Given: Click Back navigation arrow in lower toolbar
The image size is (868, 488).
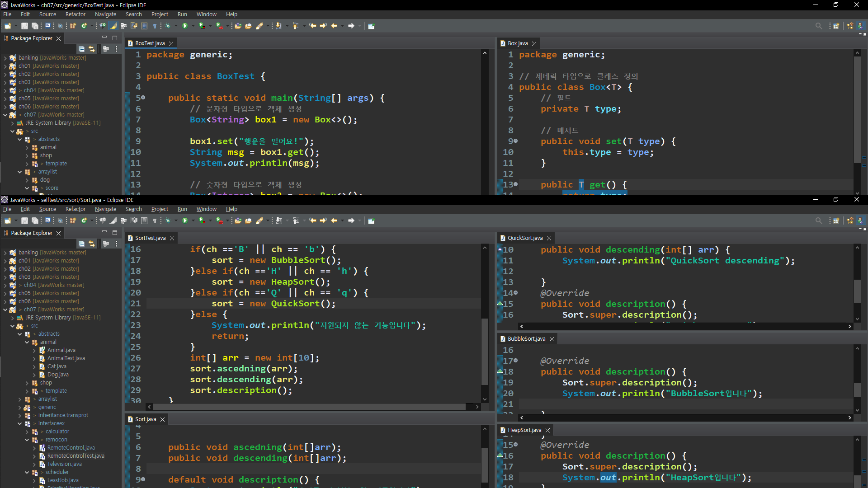Looking at the screenshot, I should click(x=334, y=221).
